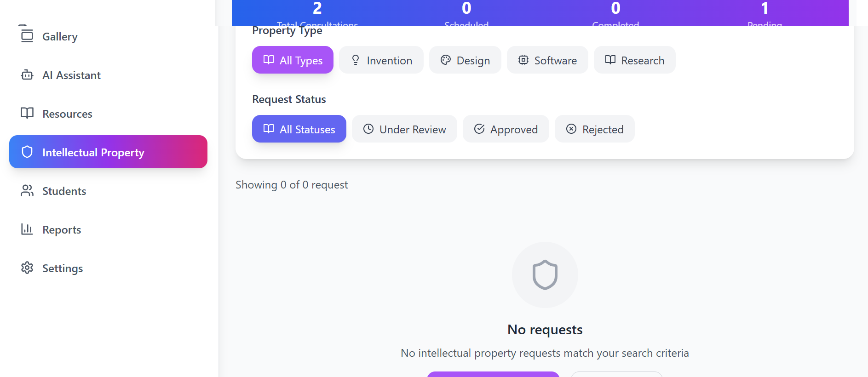Click the palette icon on Design
This screenshot has width=868, height=377.
point(446,60)
